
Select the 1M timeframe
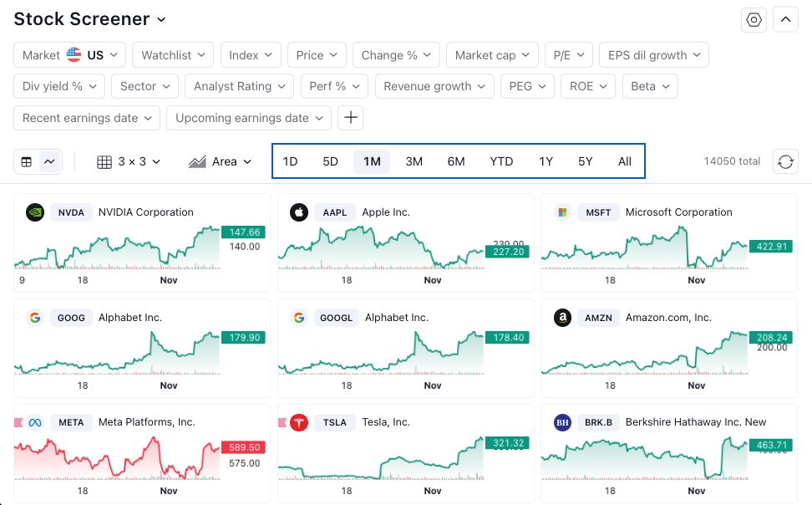coord(372,161)
